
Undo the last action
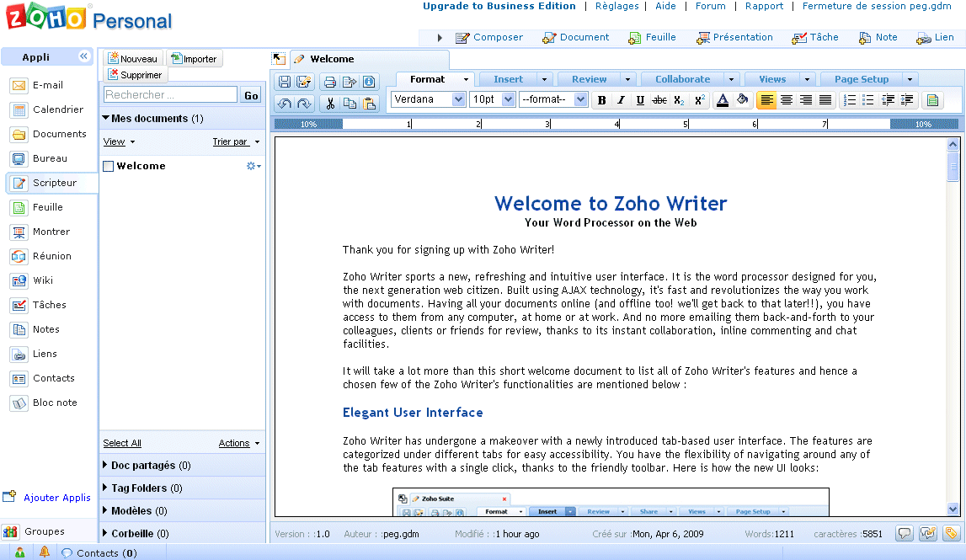(x=285, y=104)
